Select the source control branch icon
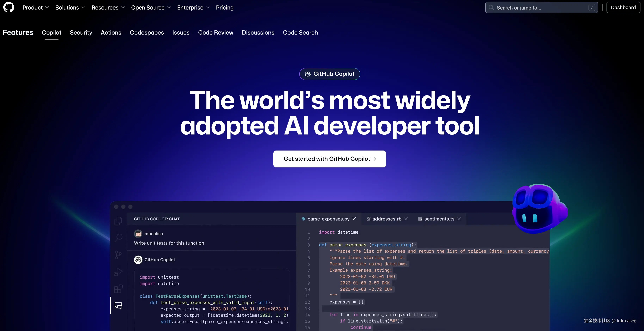 point(118,255)
